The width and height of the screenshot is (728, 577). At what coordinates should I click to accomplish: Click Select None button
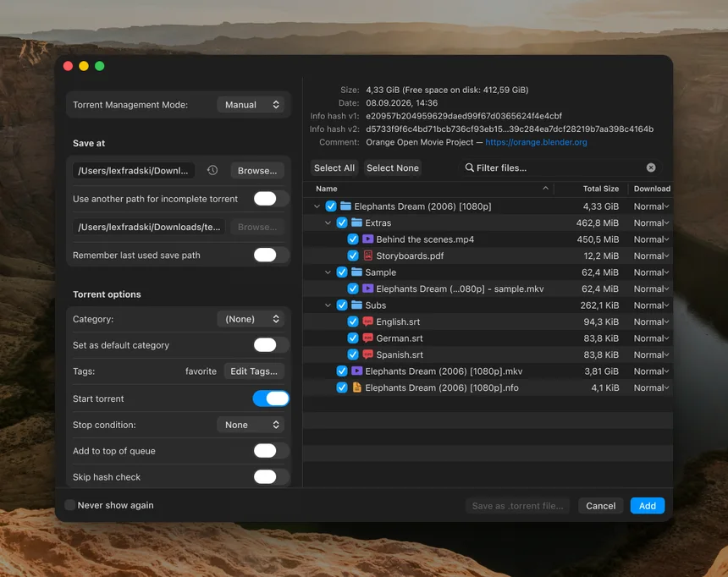click(x=392, y=168)
